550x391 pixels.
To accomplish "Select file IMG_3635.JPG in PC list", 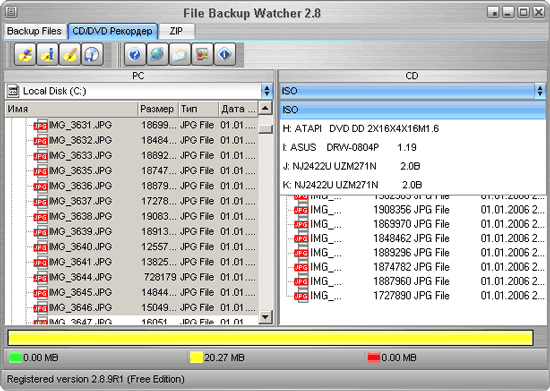I will (x=80, y=171).
